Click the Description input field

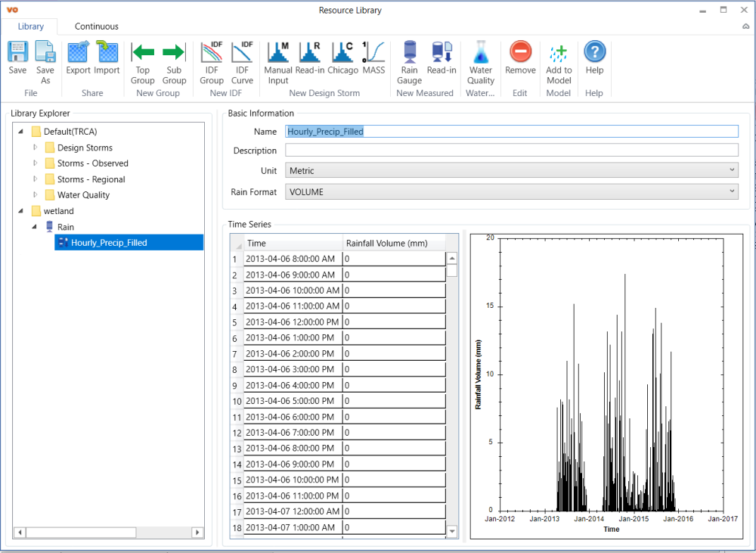[511, 150]
